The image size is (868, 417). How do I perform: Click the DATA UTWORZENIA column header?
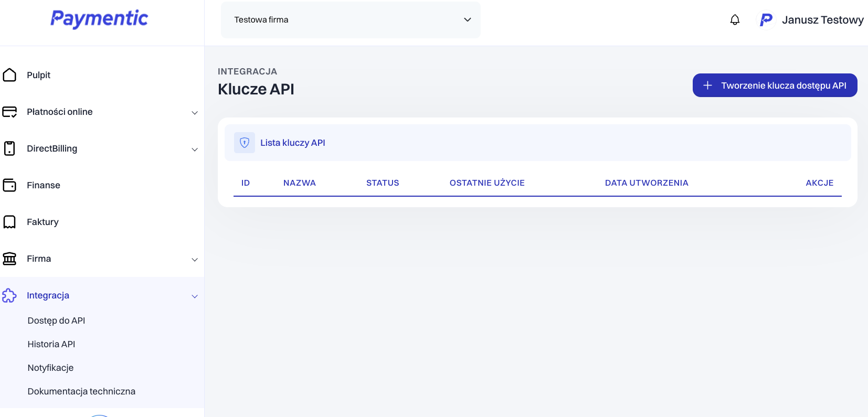[647, 183]
